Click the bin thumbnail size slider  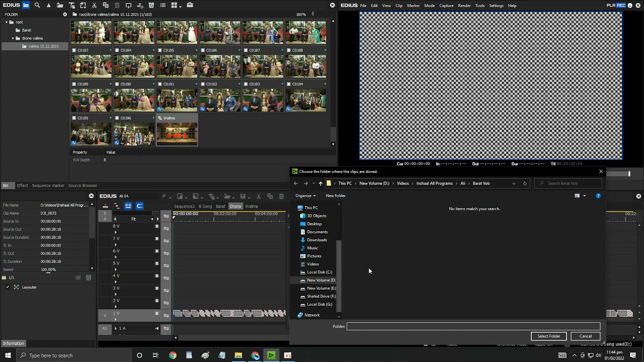click(313, 14)
